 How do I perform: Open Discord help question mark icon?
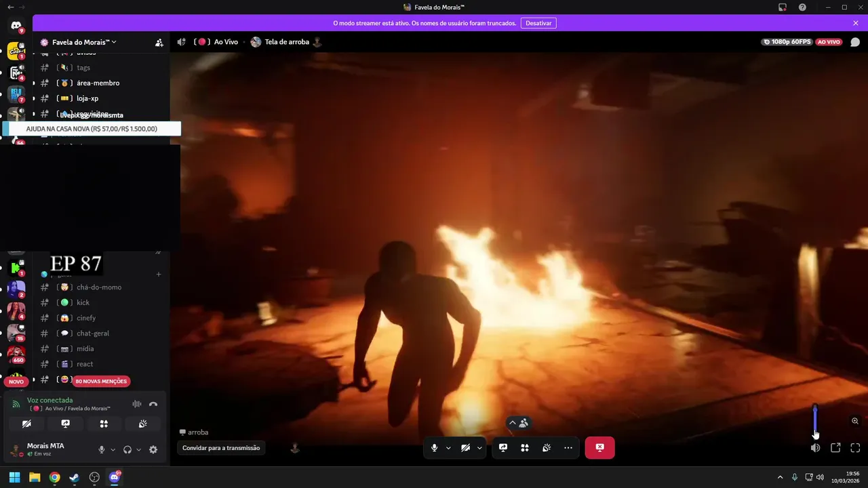click(803, 7)
